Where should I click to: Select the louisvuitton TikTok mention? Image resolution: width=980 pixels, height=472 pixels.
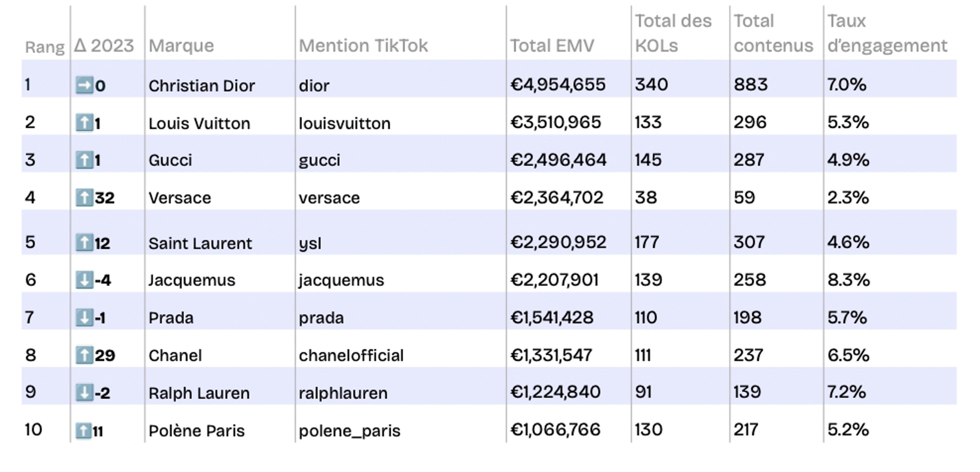click(345, 123)
